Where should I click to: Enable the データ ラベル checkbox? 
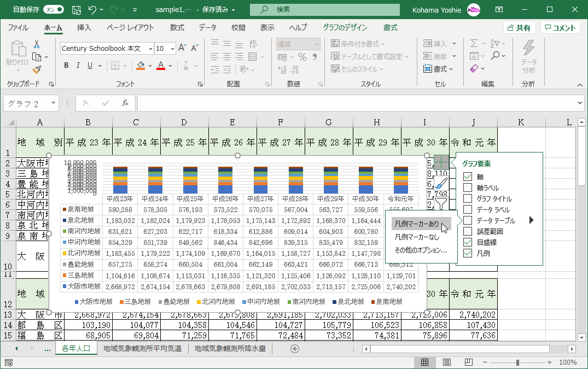pos(468,209)
